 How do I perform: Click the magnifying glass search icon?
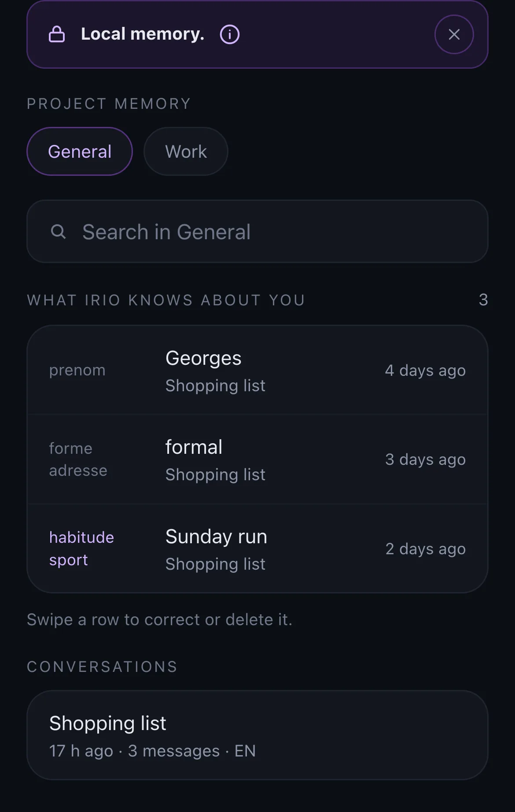[58, 231]
